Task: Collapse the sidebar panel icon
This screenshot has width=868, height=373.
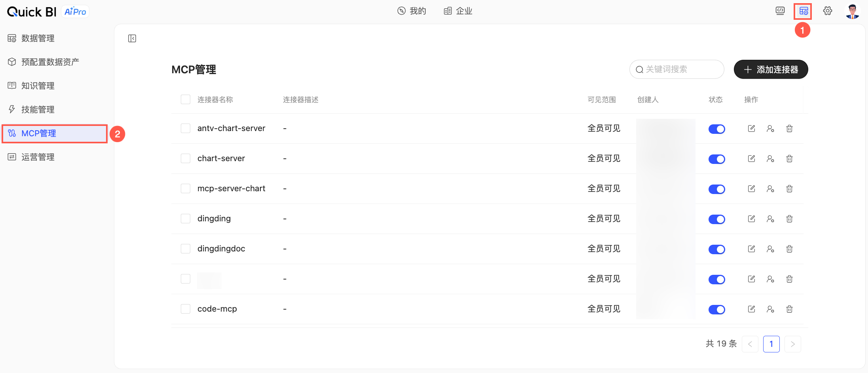Action: [132, 38]
